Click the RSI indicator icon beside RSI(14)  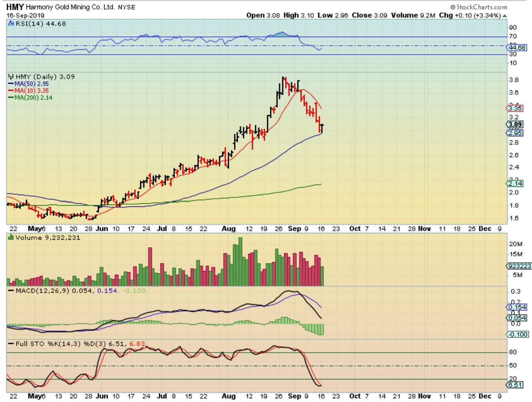pos(11,24)
